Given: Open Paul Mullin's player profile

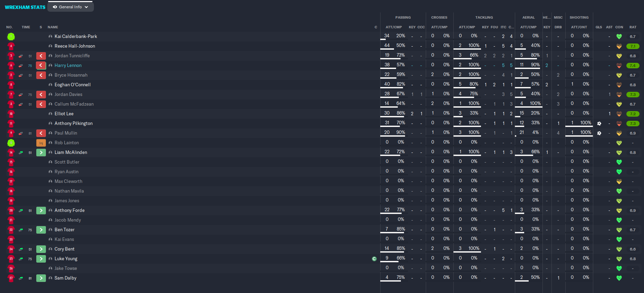Looking at the screenshot, I should [x=66, y=133].
